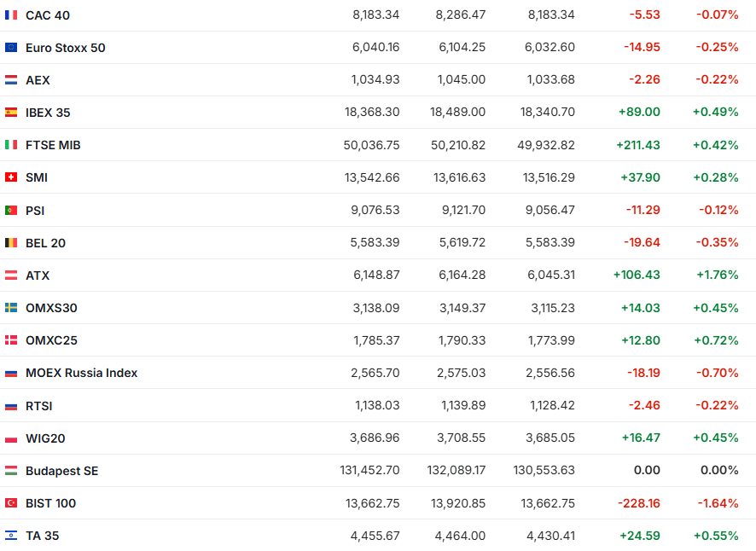Click CAC 40 percent change -0.07%
756x551 pixels.
coord(717,15)
